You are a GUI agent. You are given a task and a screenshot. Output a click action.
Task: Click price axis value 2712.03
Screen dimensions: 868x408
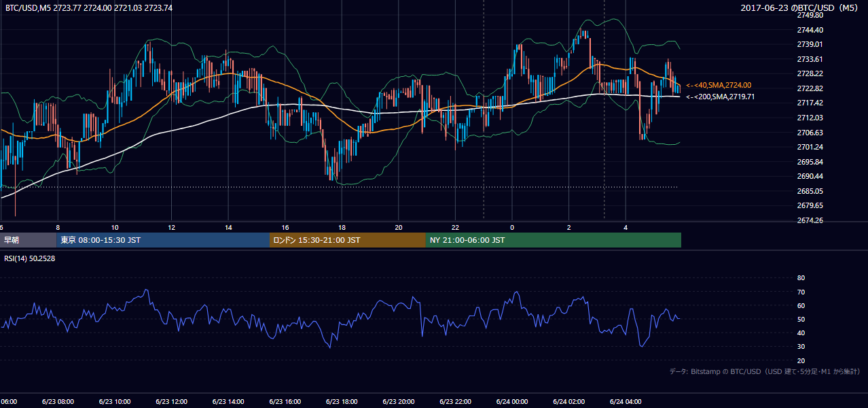(x=810, y=118)
